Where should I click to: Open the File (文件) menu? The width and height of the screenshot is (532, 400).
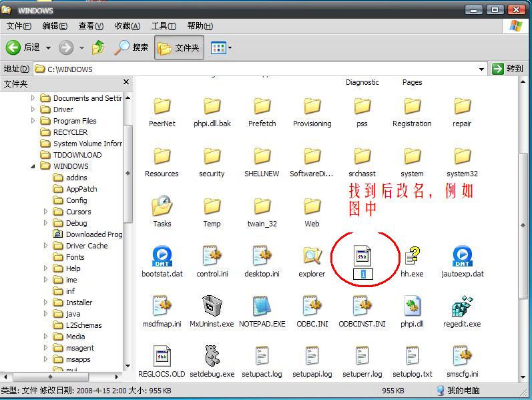point(19,26)
